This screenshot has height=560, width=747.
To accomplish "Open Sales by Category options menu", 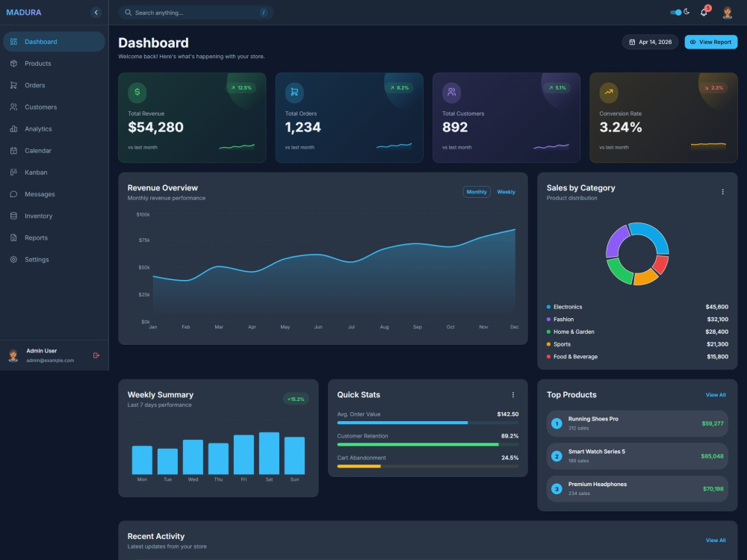I will tap(722, 192).
